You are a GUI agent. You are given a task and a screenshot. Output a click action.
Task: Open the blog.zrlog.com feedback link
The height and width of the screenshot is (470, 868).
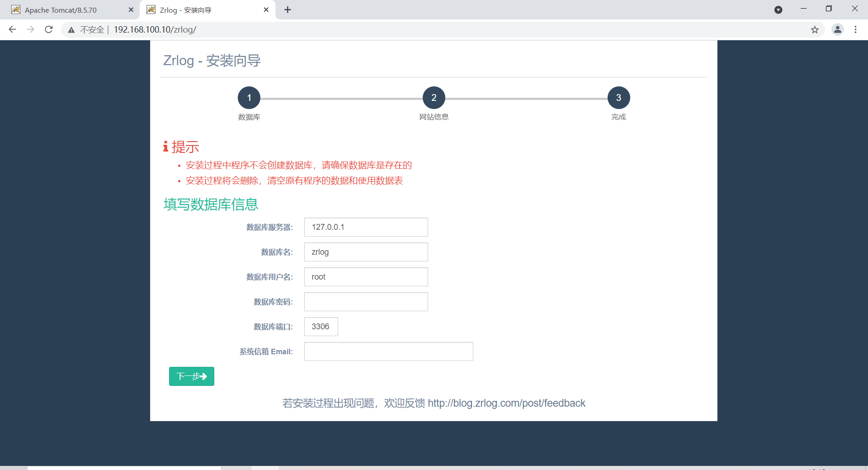click(x=506, y=403)
